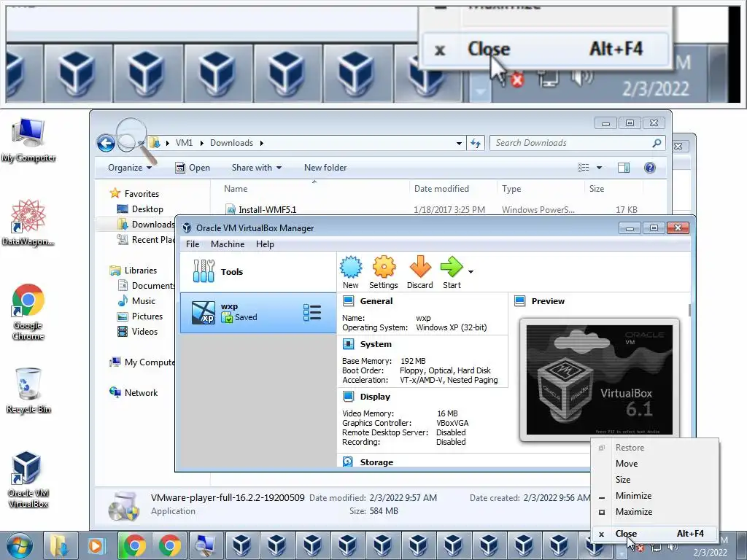The image size is (747, 560).
Task: Click the Back arrow in Explorer
Action: pyautogui.click(x=106, y=143)
